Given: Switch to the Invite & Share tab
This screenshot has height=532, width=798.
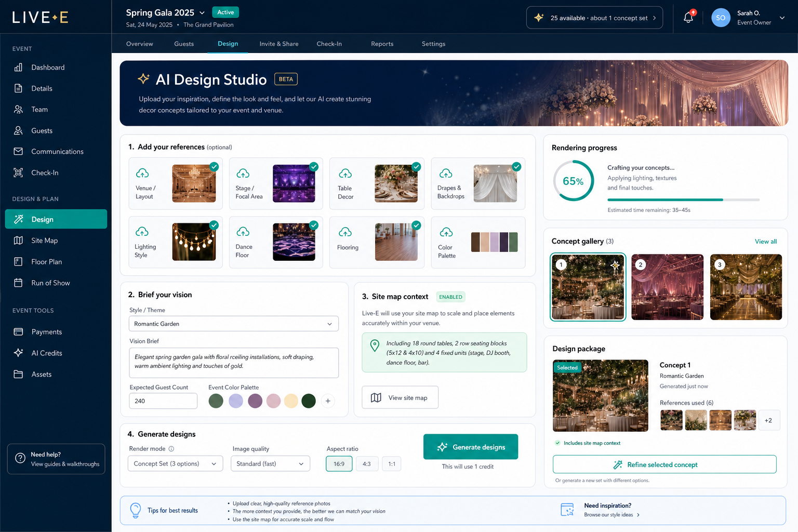Looking at the screenshot, I should click(279, 44).
